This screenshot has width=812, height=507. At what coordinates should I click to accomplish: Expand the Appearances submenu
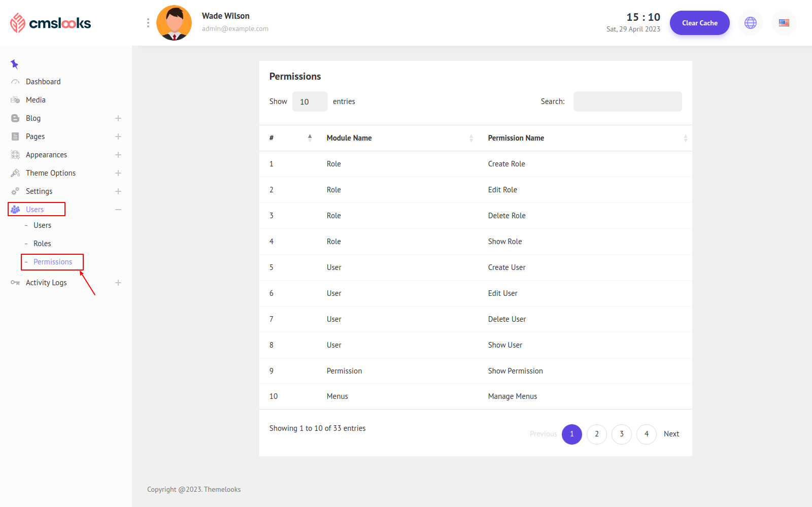tap(118, 155)
